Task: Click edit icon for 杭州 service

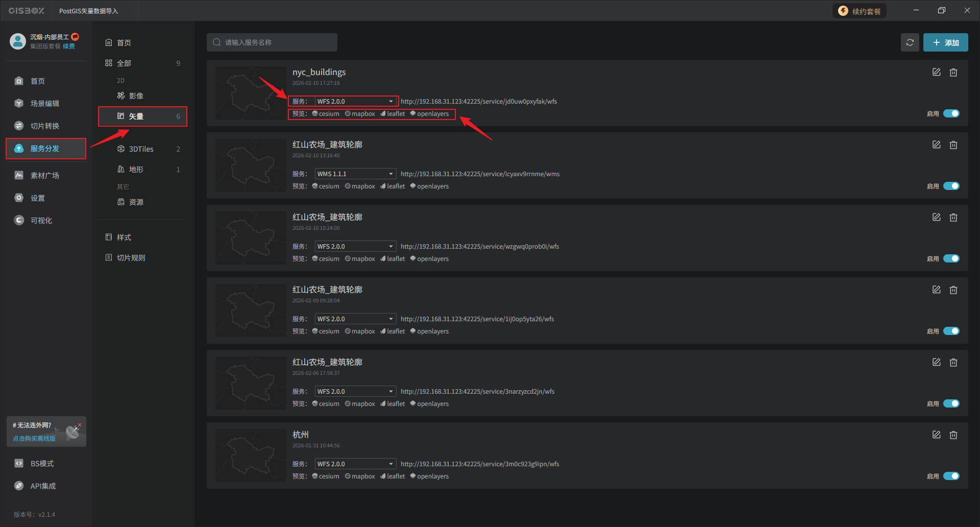Action: (x=936, y=435)
